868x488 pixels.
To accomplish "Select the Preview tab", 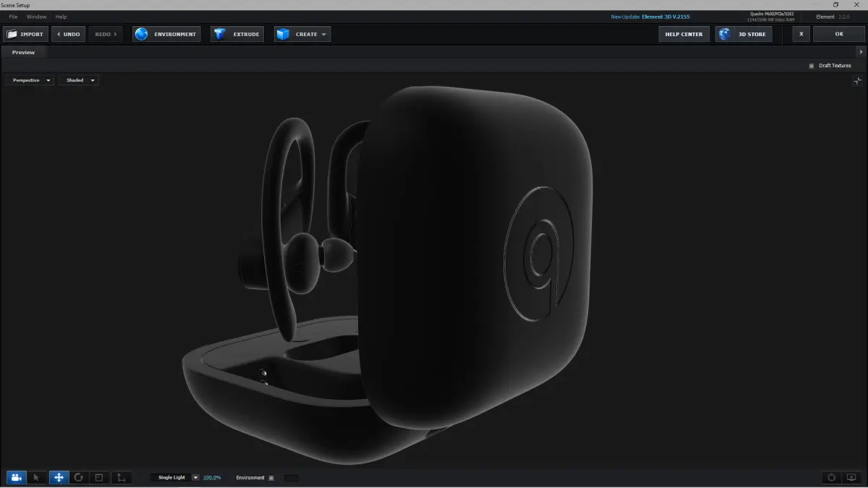I will tap(23, 52).
